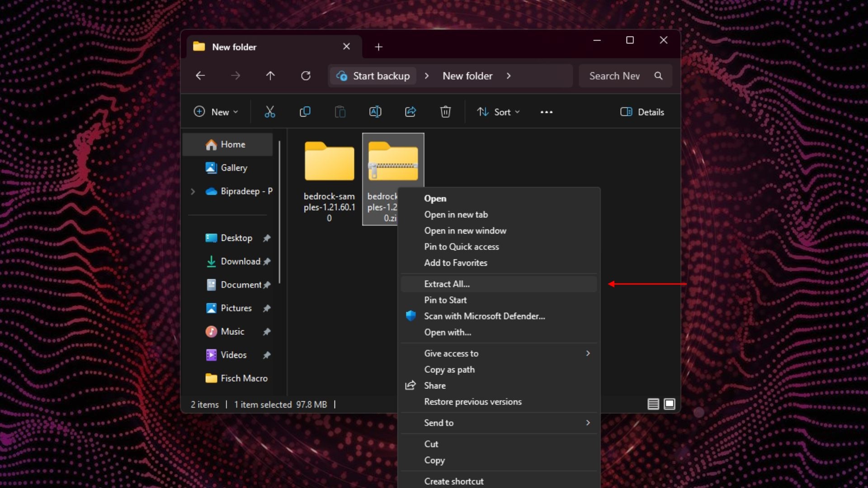Choose Extract All from context menu
Viewport: 868px width, 488px height.
(499, 284)
